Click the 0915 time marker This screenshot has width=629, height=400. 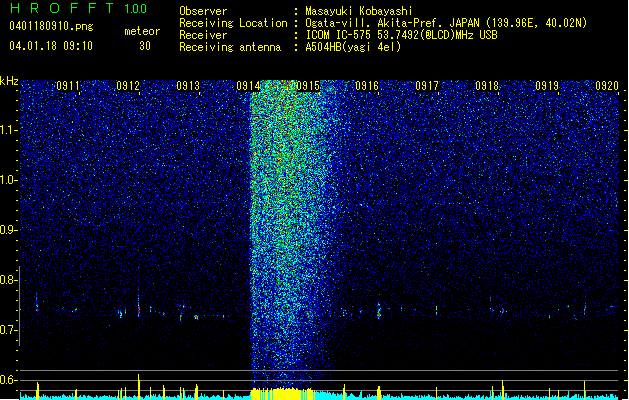308,86
